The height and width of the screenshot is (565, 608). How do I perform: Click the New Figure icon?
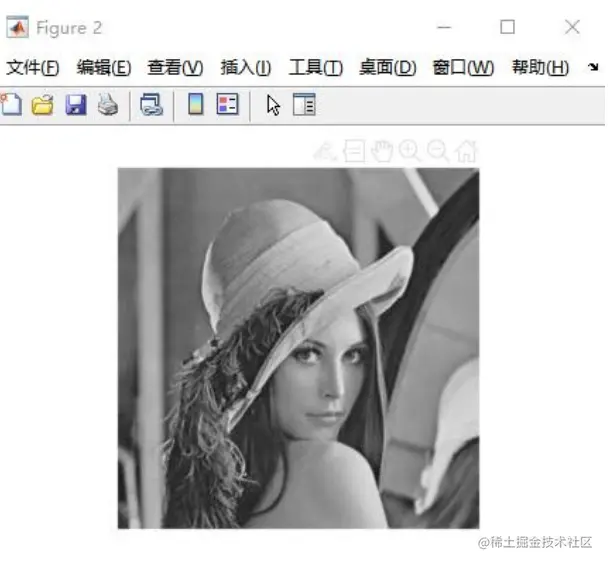pos(11,104)
